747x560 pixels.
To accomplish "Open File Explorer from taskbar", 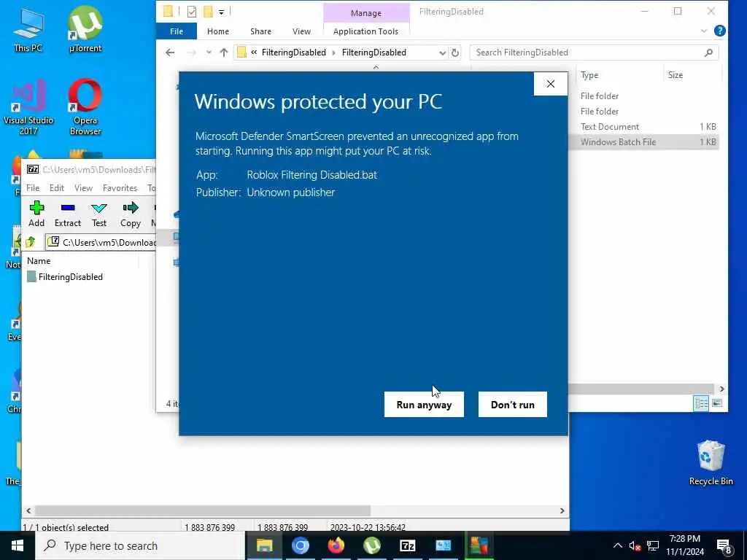I will (264, 545).
